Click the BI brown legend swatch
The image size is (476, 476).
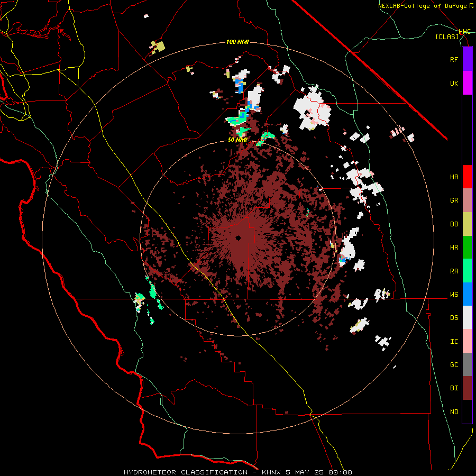point(467,388)
